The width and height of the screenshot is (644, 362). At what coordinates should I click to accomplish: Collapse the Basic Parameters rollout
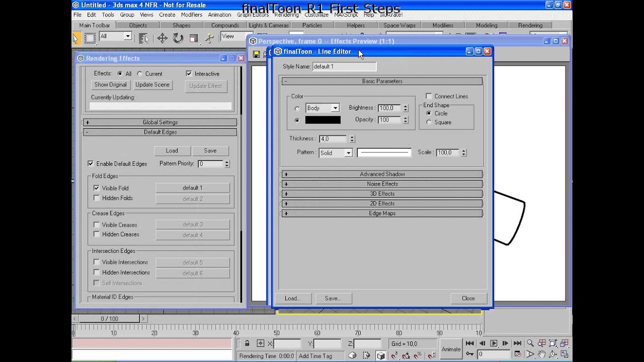coord(382,81)
